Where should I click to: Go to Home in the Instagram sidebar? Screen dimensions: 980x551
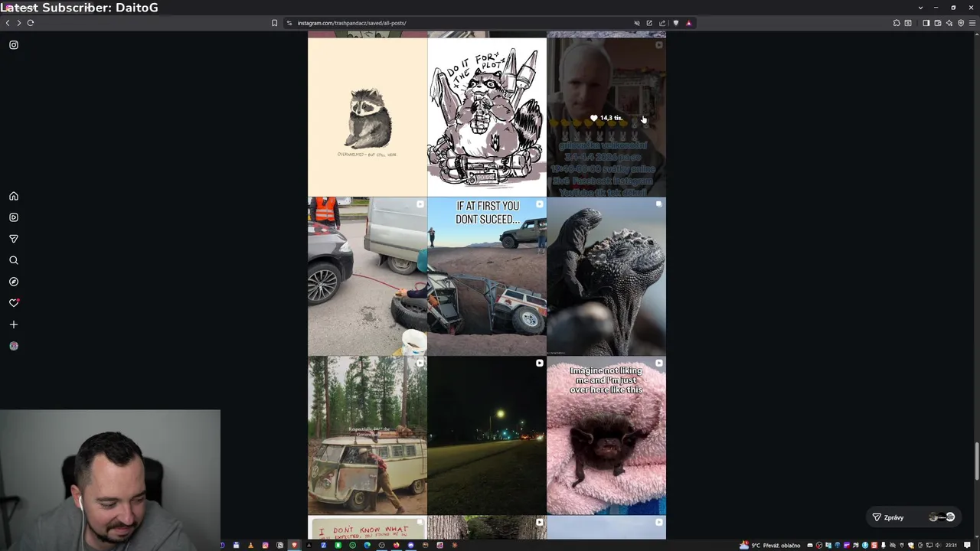(14, 196)
